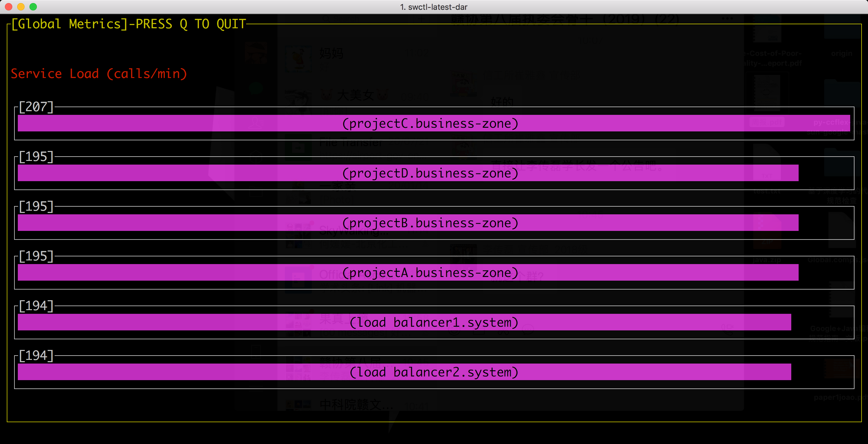
Task: Click the projectD.business-zone bar label
Action: [x=430, y=173]
